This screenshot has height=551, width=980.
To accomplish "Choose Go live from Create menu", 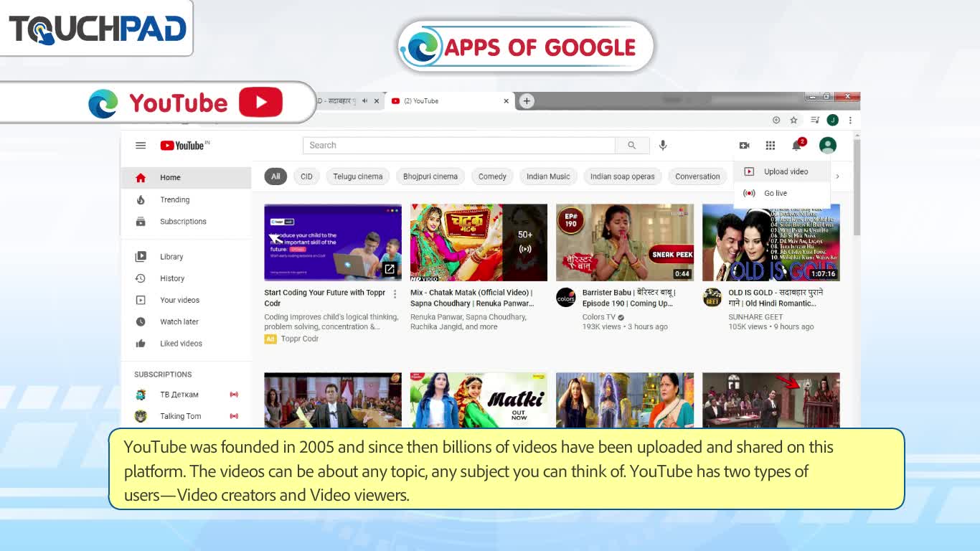I will pyautogui.click(x=782, y=194).
